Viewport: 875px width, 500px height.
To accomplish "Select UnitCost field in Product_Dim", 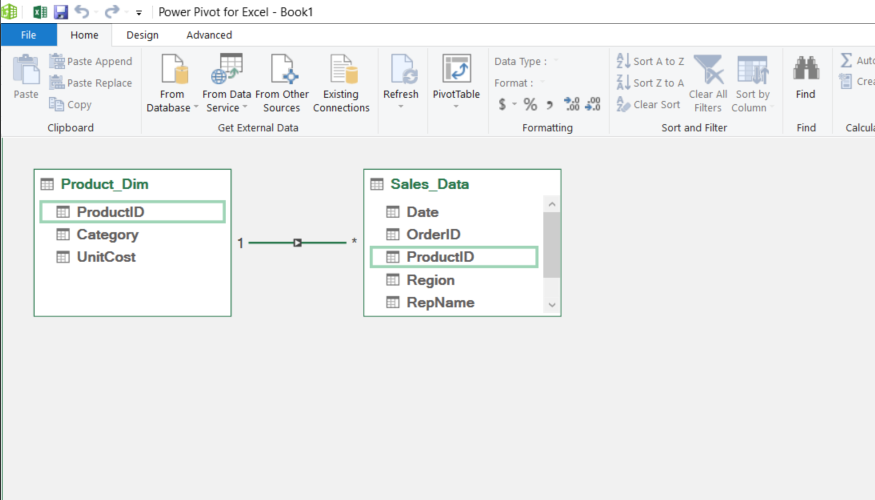I will tap(132, 257).
